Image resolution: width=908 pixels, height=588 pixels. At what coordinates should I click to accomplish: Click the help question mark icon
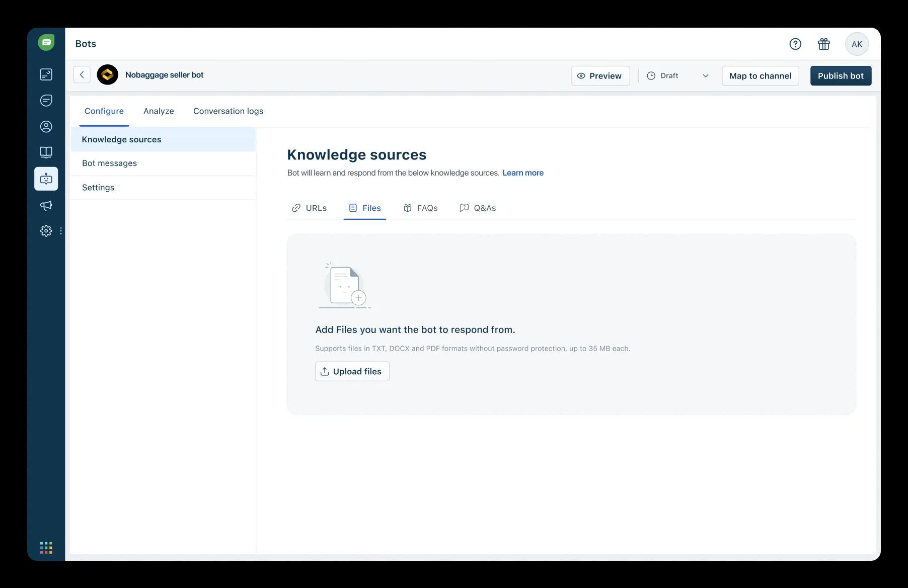[x=795, y=44]
